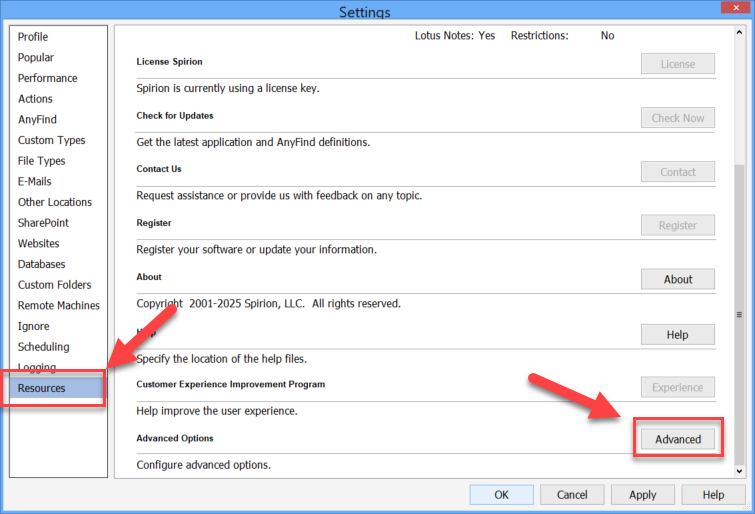Open Databases settings page

pos(41,264)
